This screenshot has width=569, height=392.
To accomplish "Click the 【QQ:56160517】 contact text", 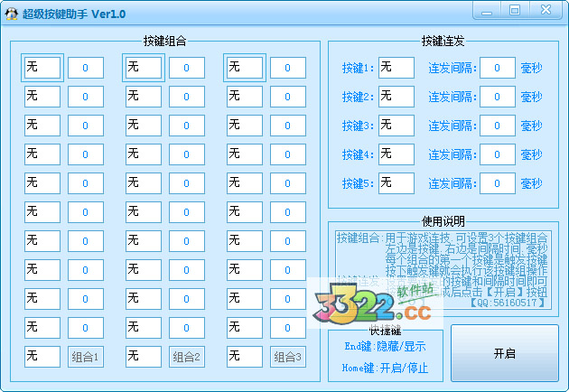I will 508,303.
